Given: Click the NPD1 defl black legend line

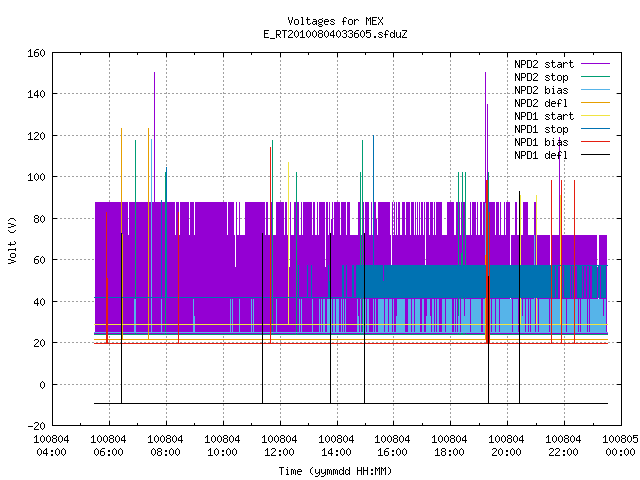Looking at the screenshot, I should point(595,155).
